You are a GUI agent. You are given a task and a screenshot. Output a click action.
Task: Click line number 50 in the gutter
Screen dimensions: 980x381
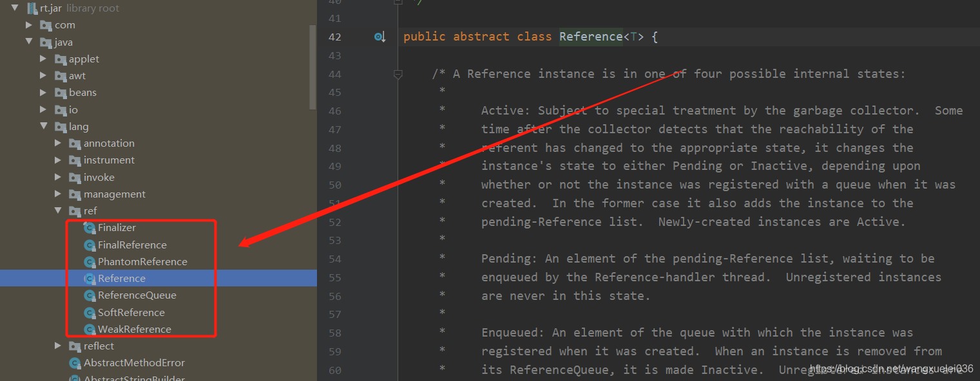(334, 185)
